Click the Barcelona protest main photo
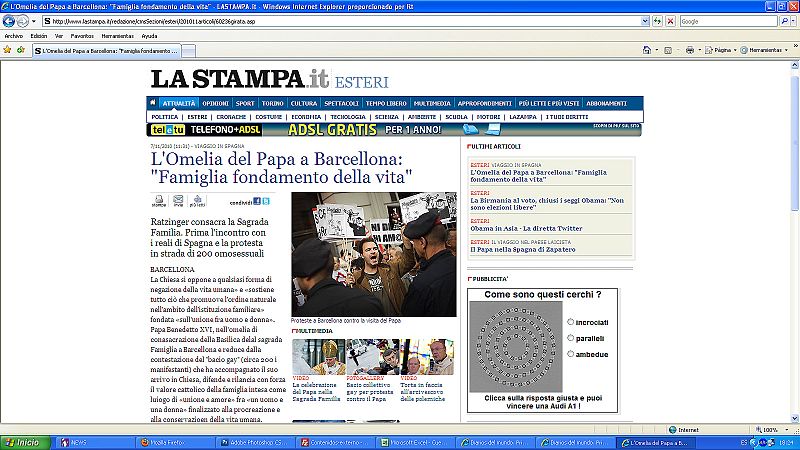 click(374, 254)
